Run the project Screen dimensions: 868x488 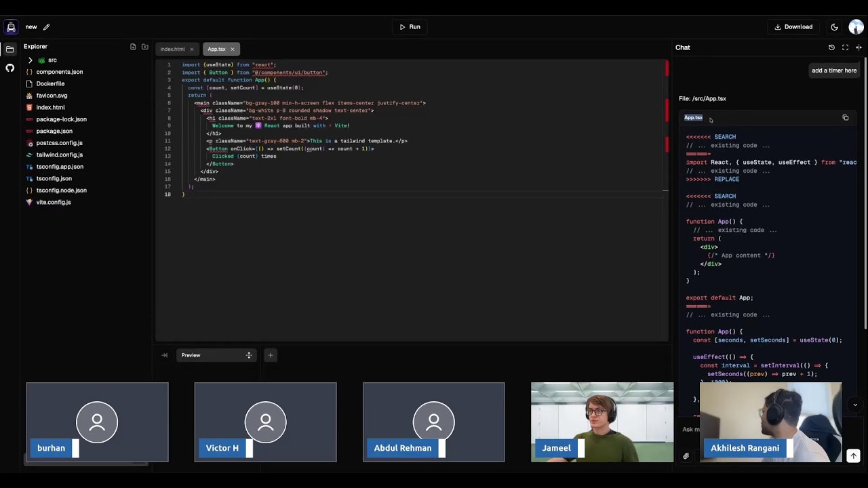[410, 27]
